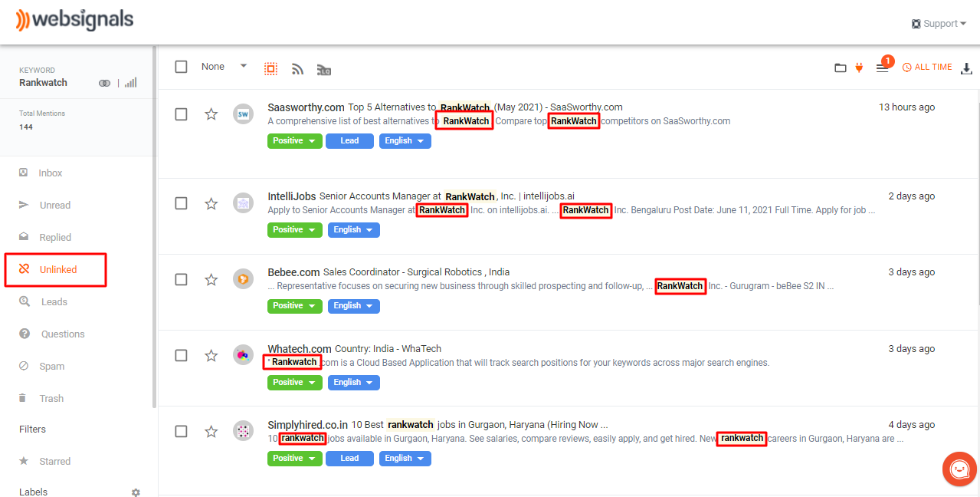Change English language on Saasworthy.com mention
980x497 pixels.
click(405, 141)
